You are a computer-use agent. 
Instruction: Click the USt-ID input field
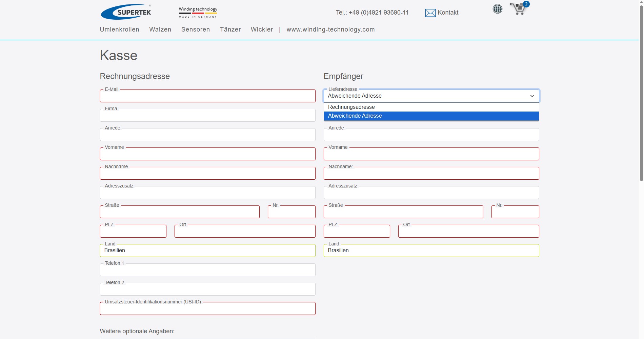click(x=207, y=309)
